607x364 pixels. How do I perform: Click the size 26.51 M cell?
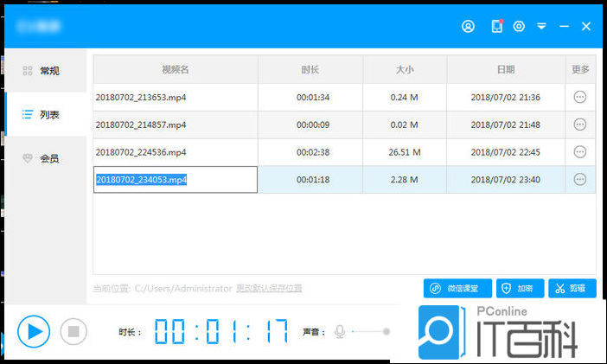pyautogui.click(x=405, y=152)
